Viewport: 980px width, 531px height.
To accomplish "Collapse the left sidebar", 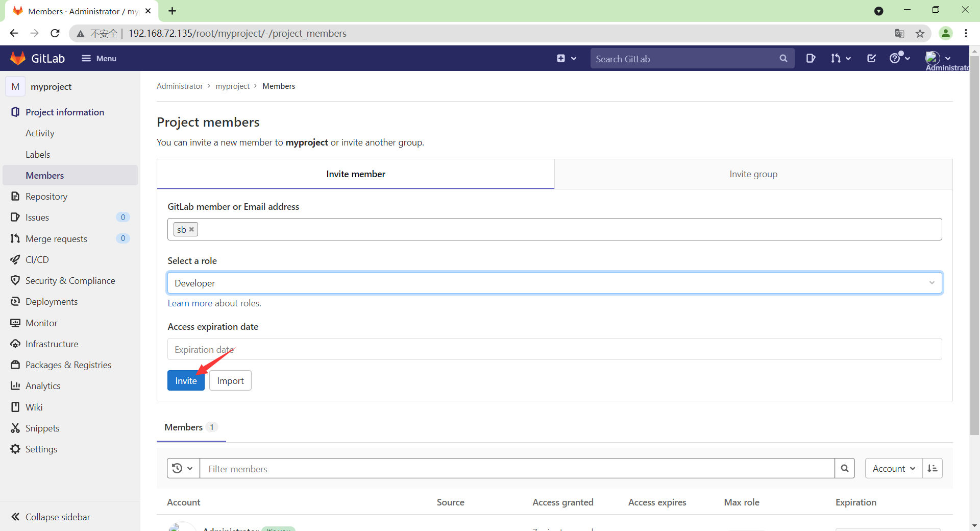I will coord(57,517).
